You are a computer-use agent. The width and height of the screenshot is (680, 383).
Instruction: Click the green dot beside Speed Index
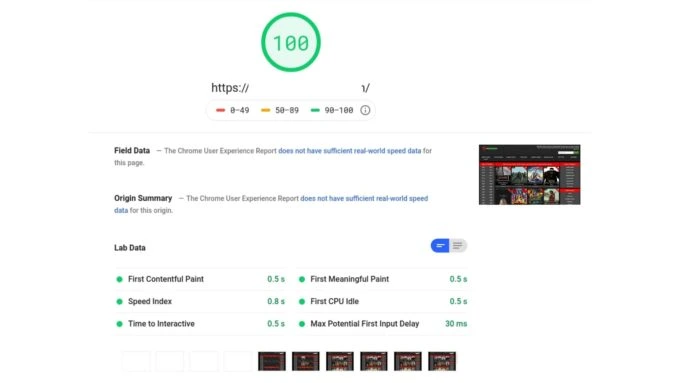[119, 301]
